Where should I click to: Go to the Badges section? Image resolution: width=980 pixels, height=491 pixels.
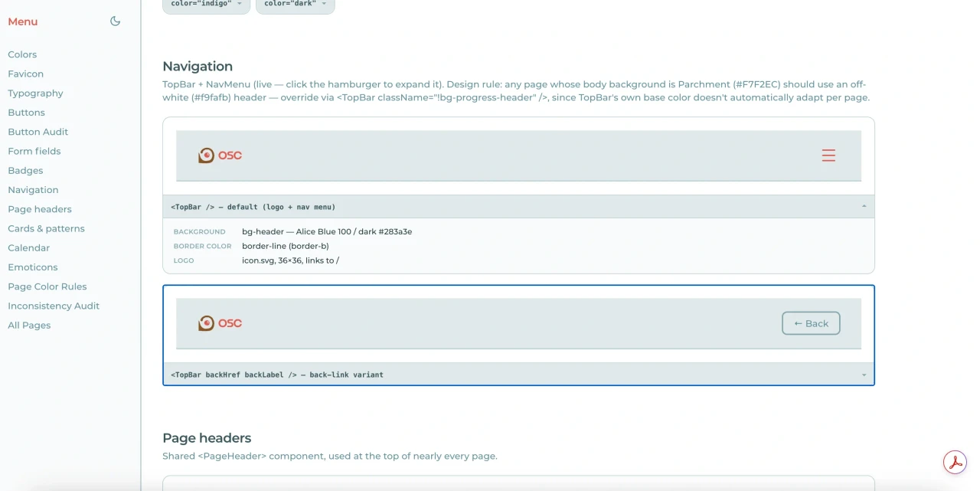tap(25, 171)
